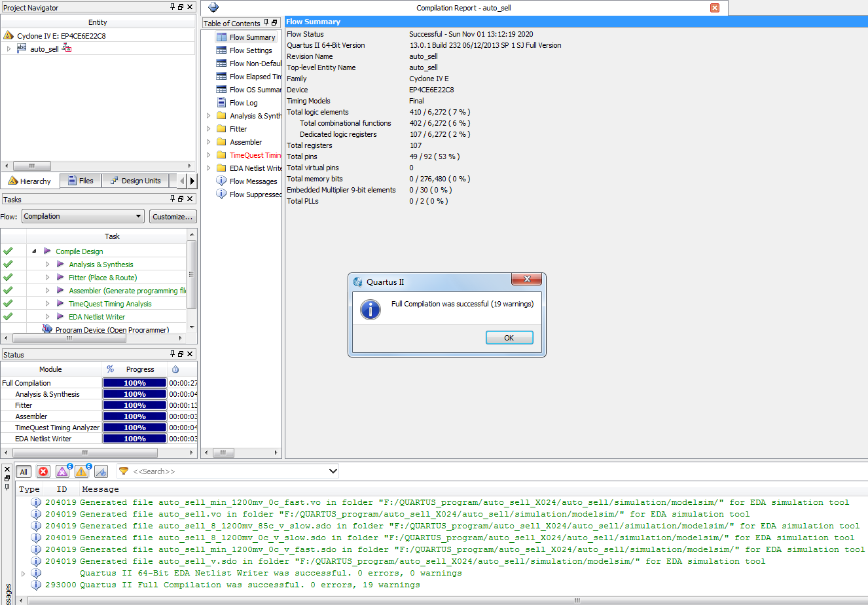
Task: Pin the Status panel
Action: pos(173,354)
